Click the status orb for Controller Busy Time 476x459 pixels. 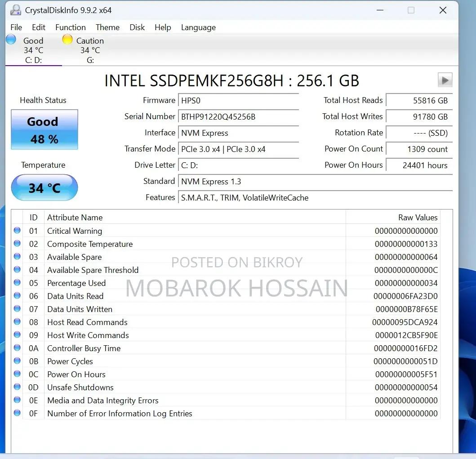[17, 348]
